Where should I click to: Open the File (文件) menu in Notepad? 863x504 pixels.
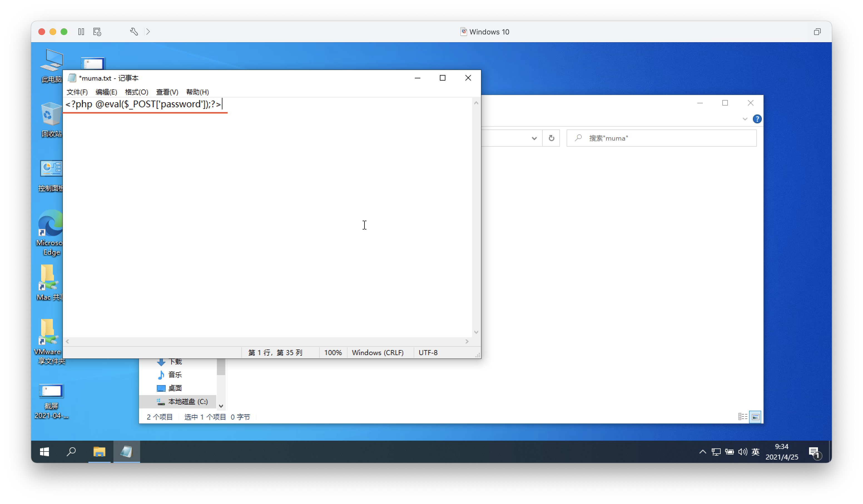coord(77,92)
